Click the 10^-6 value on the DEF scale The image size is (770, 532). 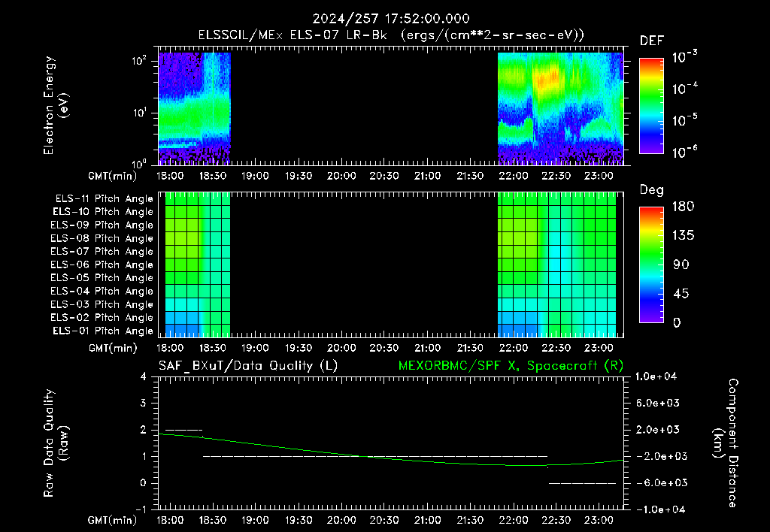pyautogui.click(x=684, y=152)
